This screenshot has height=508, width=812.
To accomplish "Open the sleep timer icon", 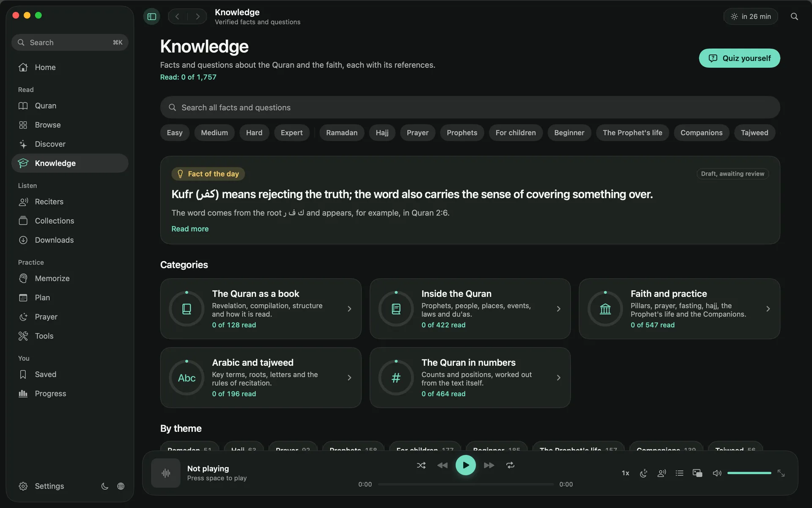I will [644, 473].
